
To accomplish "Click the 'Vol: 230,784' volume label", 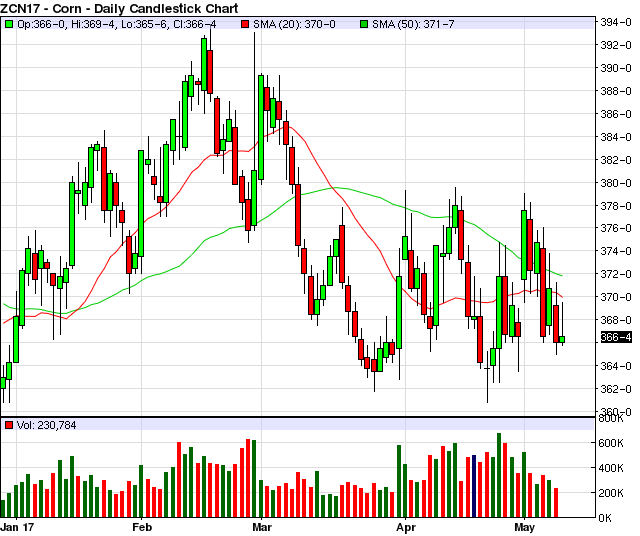I will (46, 425).
